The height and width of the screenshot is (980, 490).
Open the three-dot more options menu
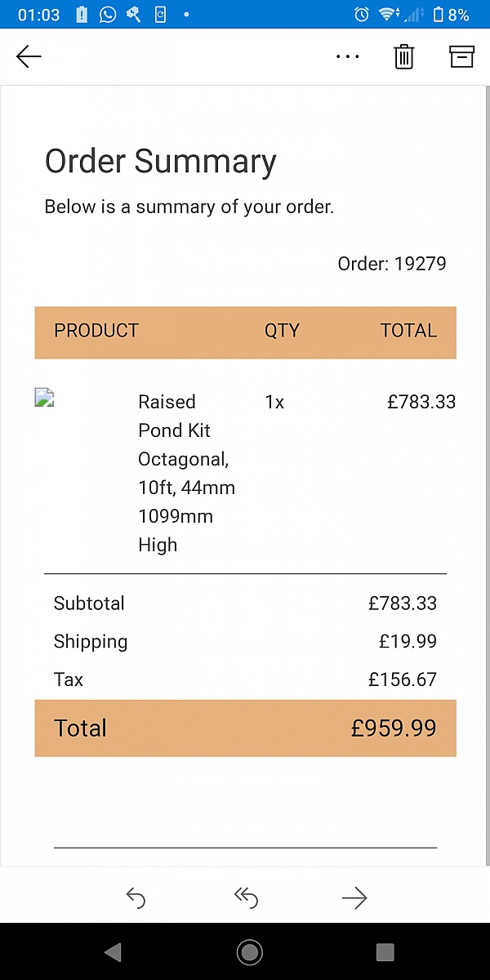coord(348,57)
